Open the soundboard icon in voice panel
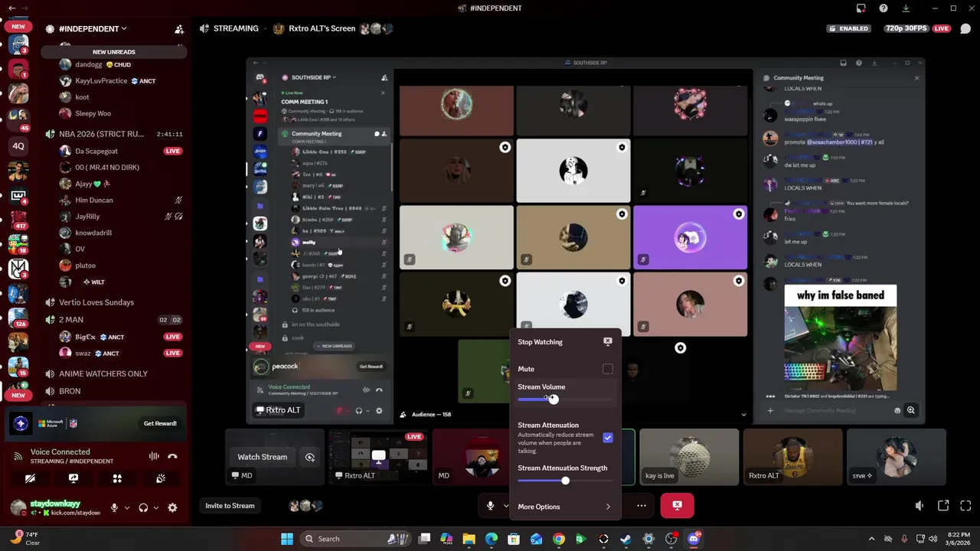This screenshot has width=980, height=551. [x=161, y=478]
